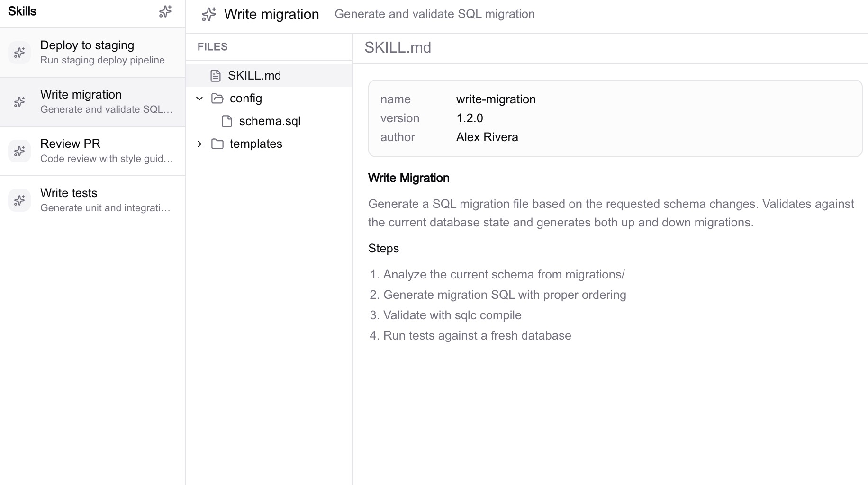Click the schema.sql file icon
The width and height of the screenshot is (868, 485).
(227, 121)
